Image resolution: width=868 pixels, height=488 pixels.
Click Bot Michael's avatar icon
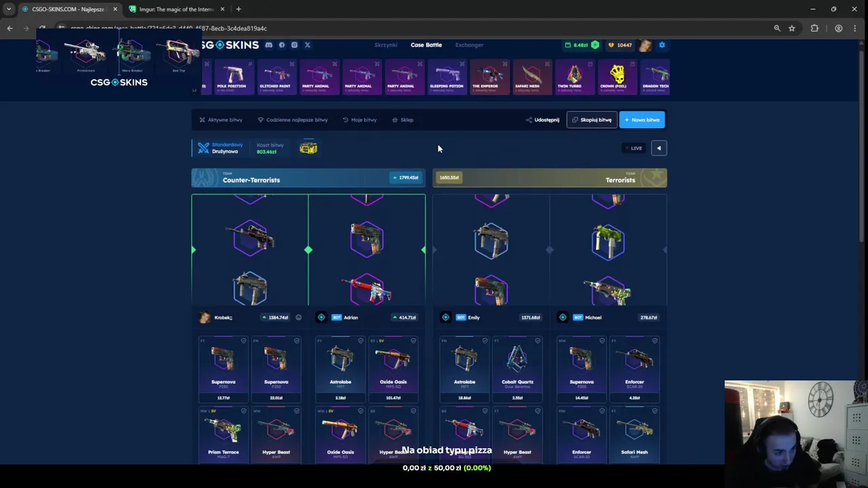(x=563, y=317)
